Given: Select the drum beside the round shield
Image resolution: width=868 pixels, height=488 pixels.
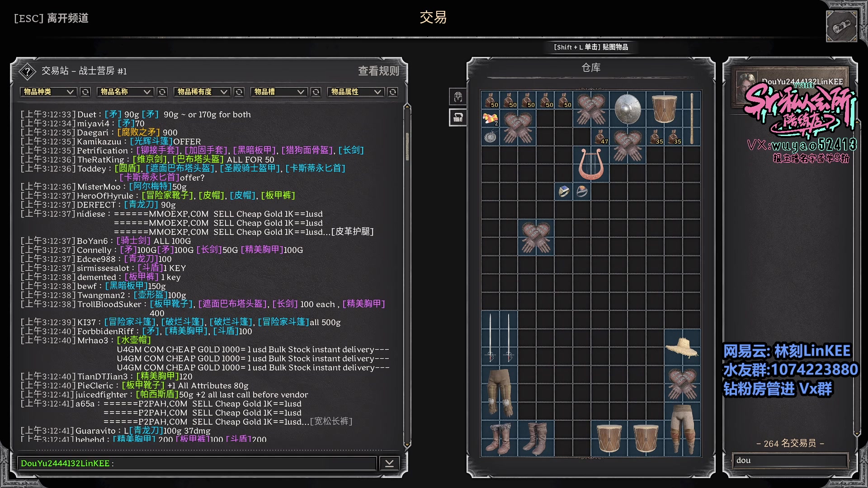Looking at the screenshot, I should 664,109.
